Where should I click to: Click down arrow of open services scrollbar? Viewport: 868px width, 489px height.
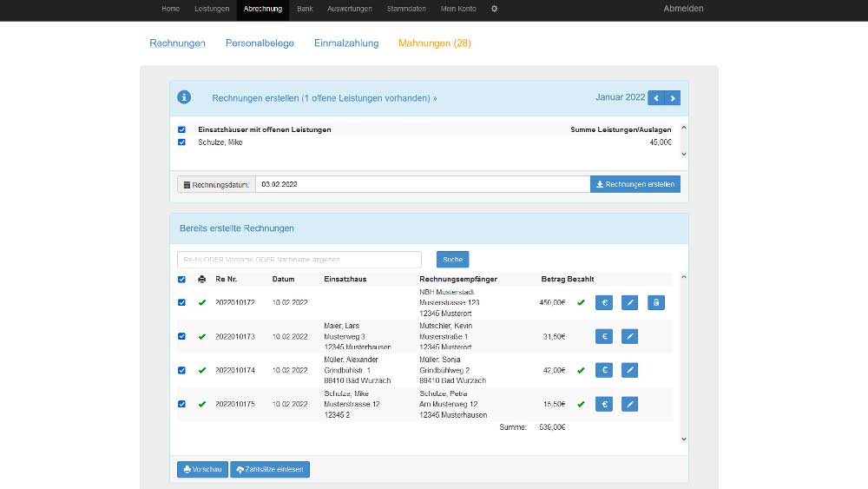(x=684, y=155)
